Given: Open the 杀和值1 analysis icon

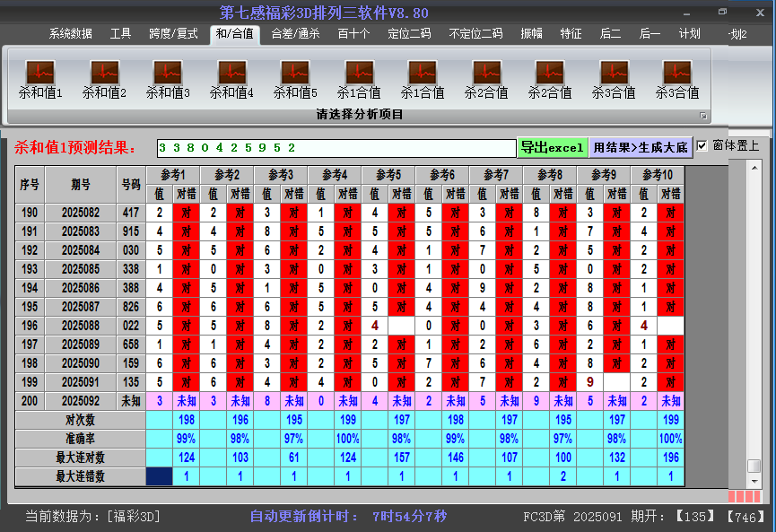Looking at the screenshot, I should coord(40,79).
